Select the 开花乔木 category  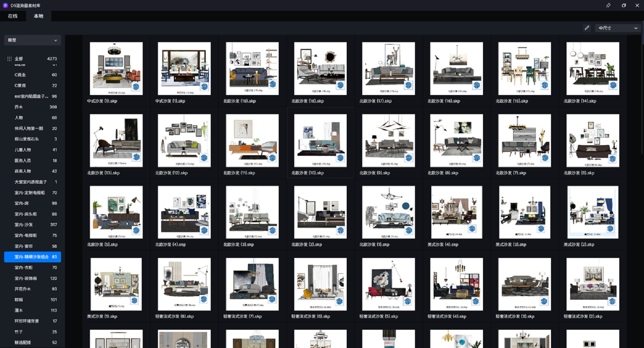[x=33, y=289]
